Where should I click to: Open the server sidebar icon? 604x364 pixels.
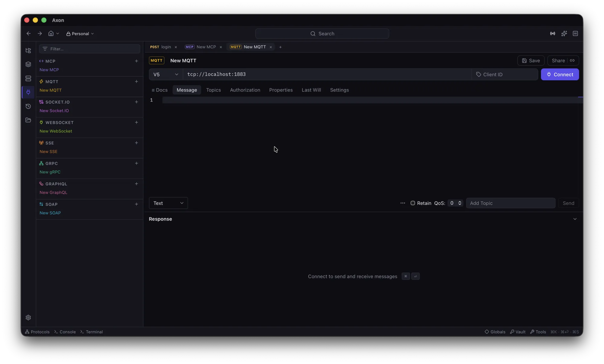[28, 78]
